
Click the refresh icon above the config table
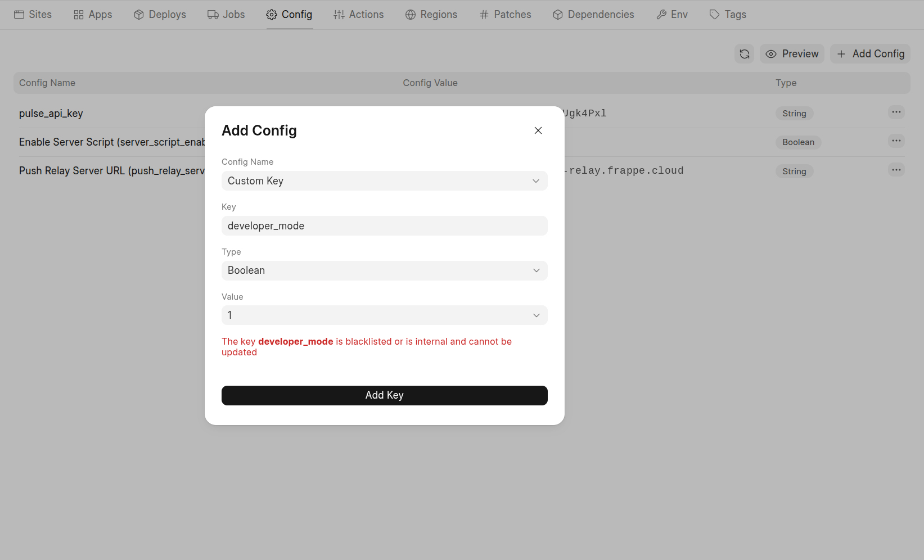tap(744, 53)
